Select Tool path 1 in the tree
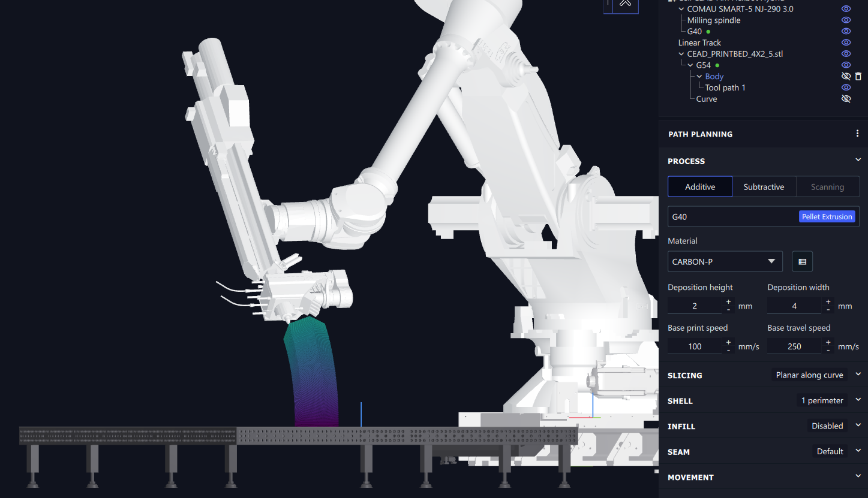868x498 pixels. [x=725, y=87]
